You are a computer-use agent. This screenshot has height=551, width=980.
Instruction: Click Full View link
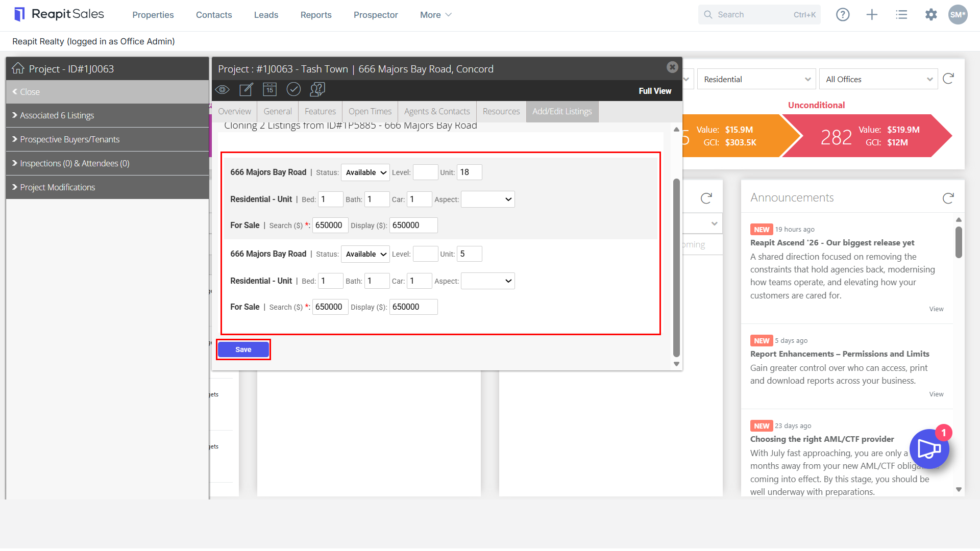coord(655,91)
